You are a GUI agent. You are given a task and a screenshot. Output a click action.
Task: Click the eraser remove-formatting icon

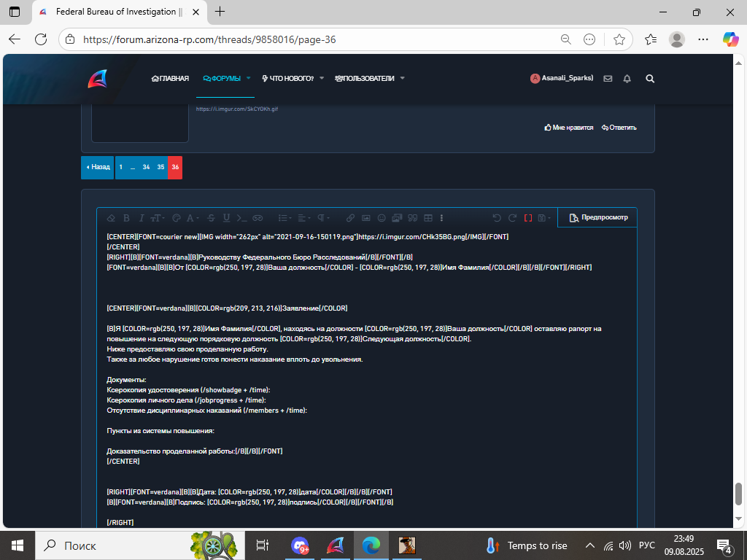click(111, 217)
